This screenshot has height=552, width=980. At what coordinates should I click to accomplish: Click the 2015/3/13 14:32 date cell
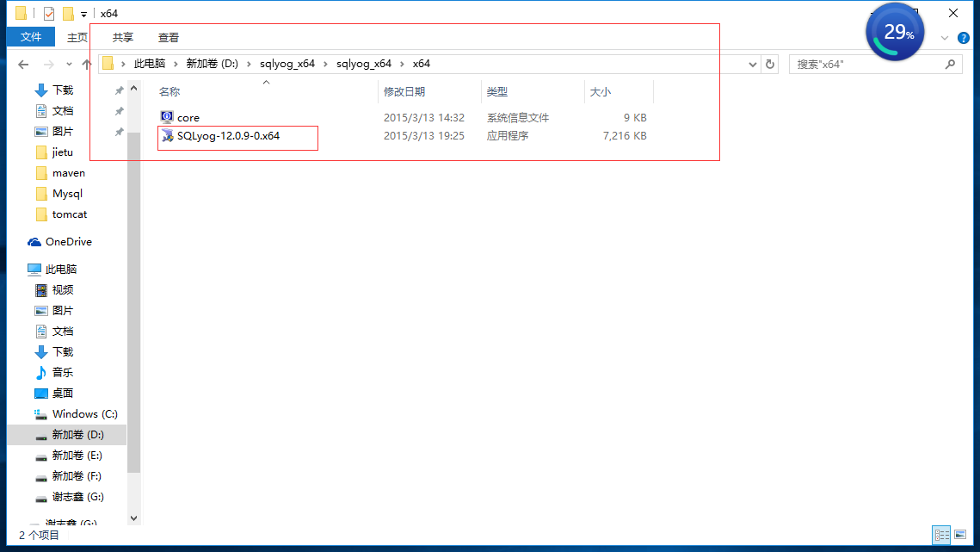[424, 118]
